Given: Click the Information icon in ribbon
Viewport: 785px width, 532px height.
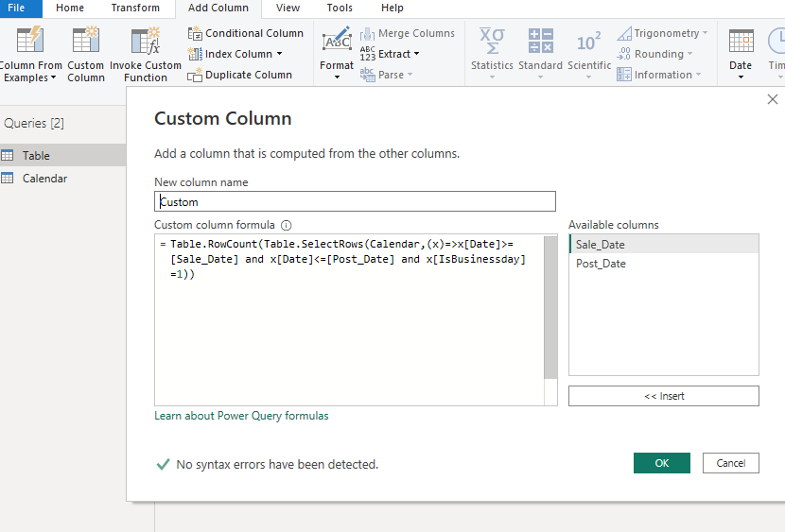Looking at the screenshot, I should [624, 75].
